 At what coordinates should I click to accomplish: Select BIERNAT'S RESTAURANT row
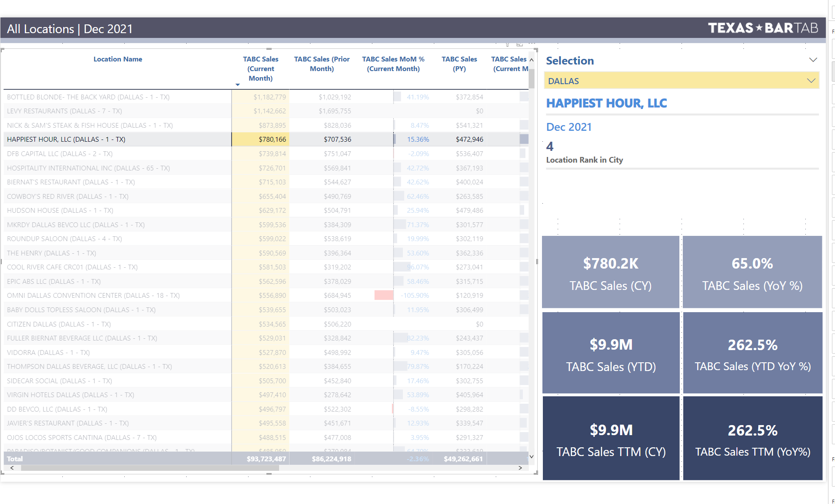coord(266,182)
